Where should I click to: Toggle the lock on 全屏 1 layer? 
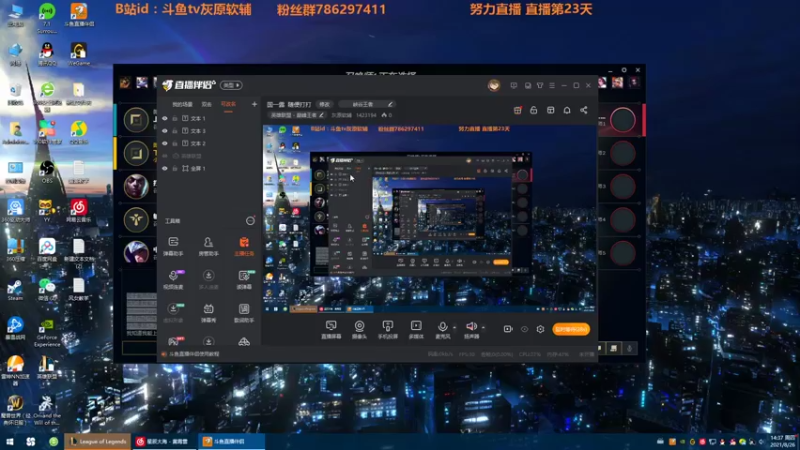point(175,168)
